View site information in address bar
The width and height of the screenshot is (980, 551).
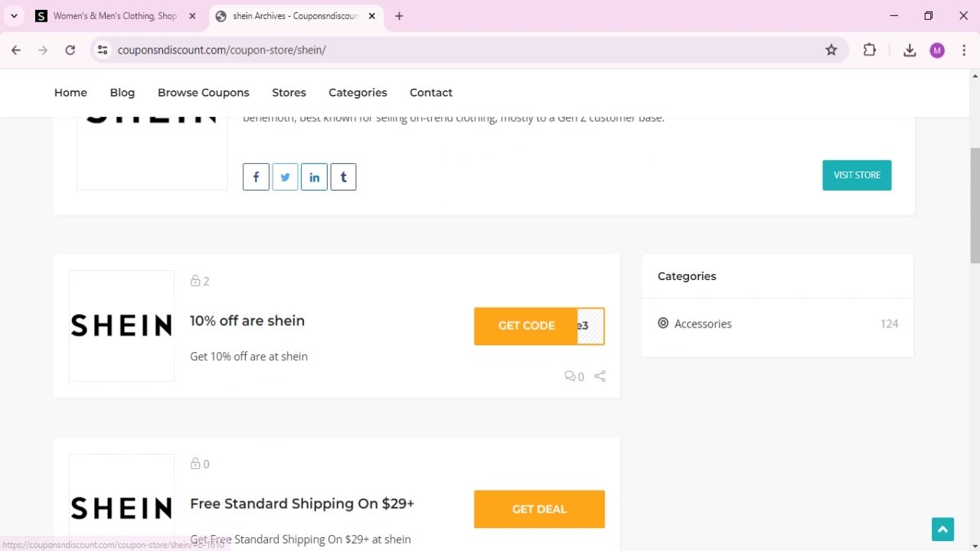pos(102,50)
